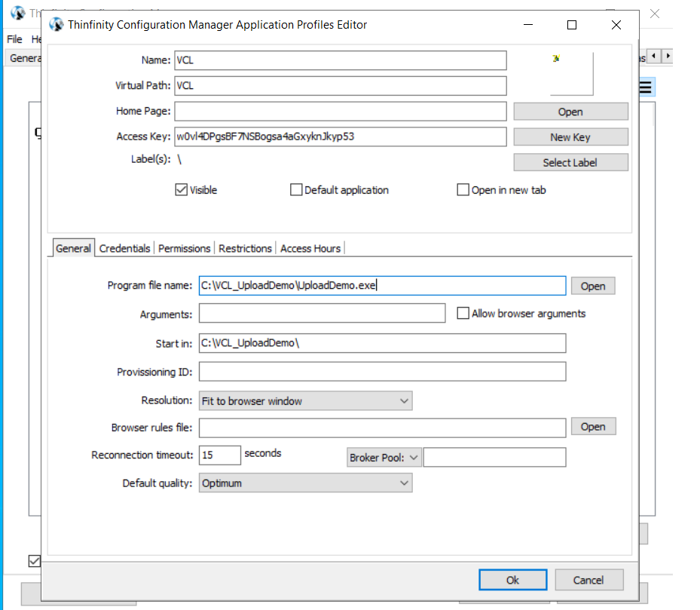Cancel the profile editor dialog
Screen dimensions: 700x610
(588, 580)
